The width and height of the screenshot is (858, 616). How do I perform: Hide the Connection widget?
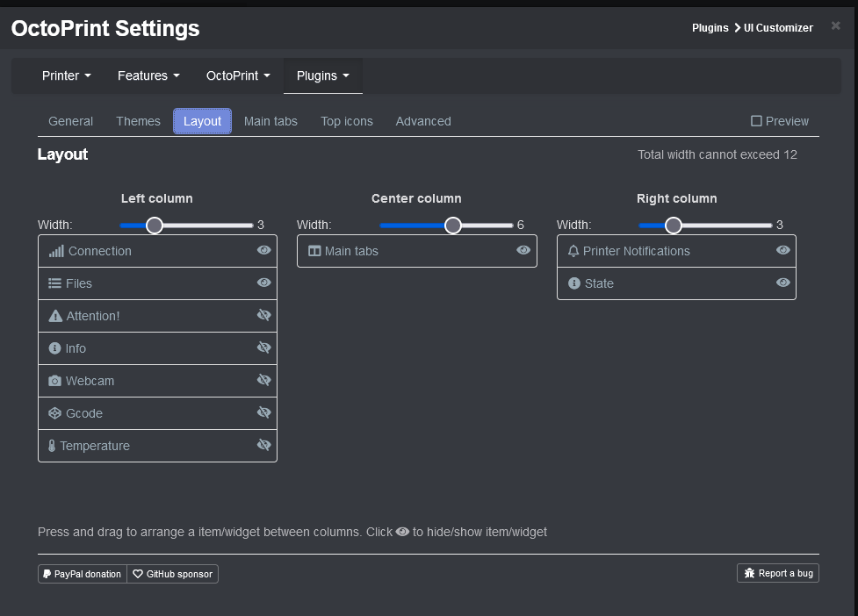point(263,250)
